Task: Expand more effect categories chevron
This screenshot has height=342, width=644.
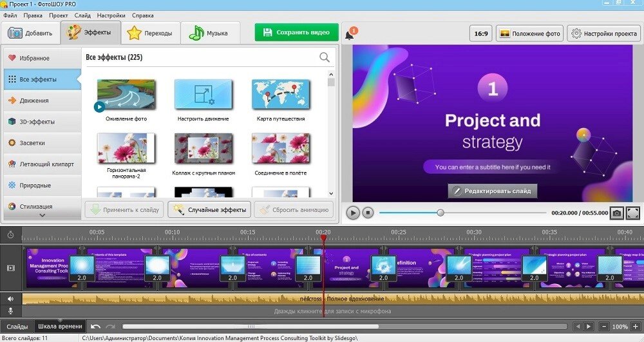Action: click(43, 215)
